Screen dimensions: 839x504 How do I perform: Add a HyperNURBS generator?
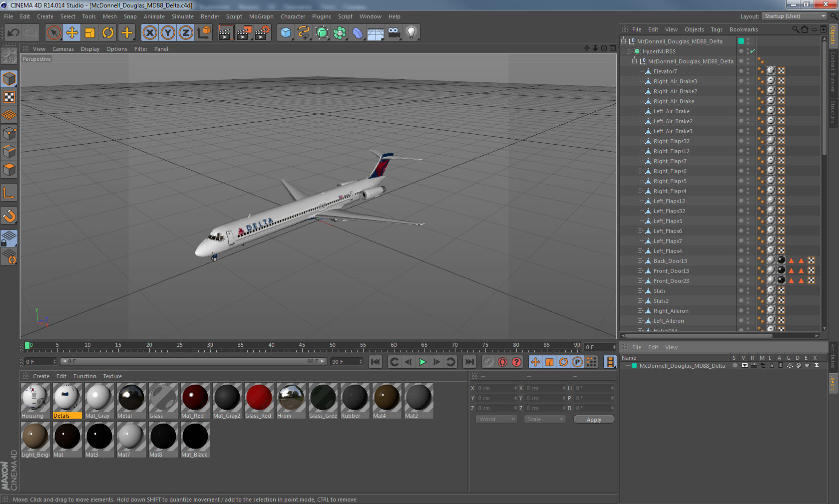(322, 33)
